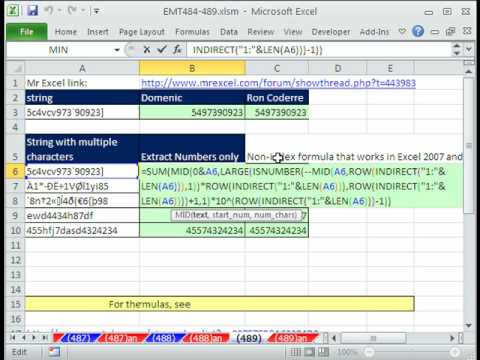The image size is (480, 360).
Task: Click the blue Help question mark icon
Action: [418, 31]
